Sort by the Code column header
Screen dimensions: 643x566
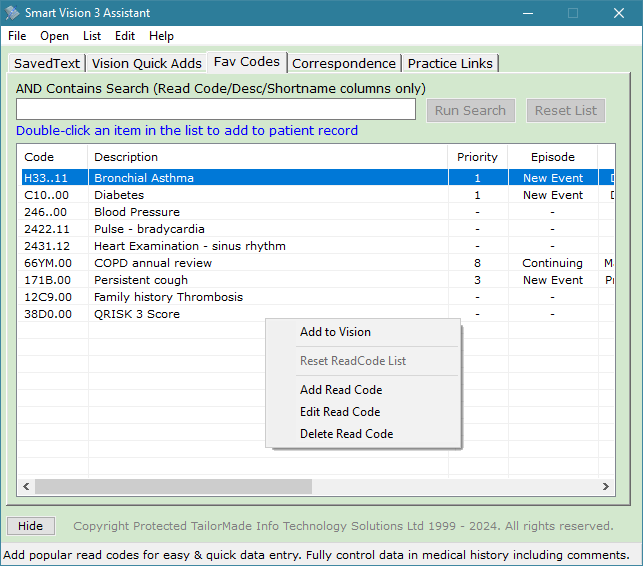[x=52, y=157]
